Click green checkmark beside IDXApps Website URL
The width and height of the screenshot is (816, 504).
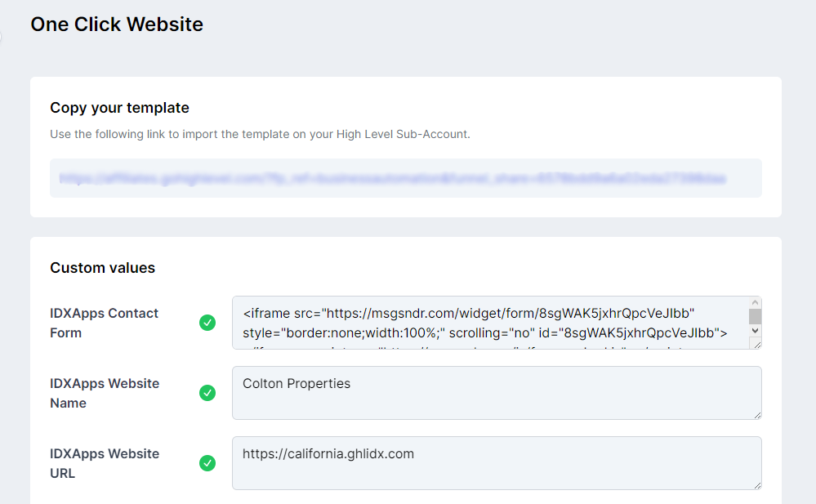pos(207,463)
